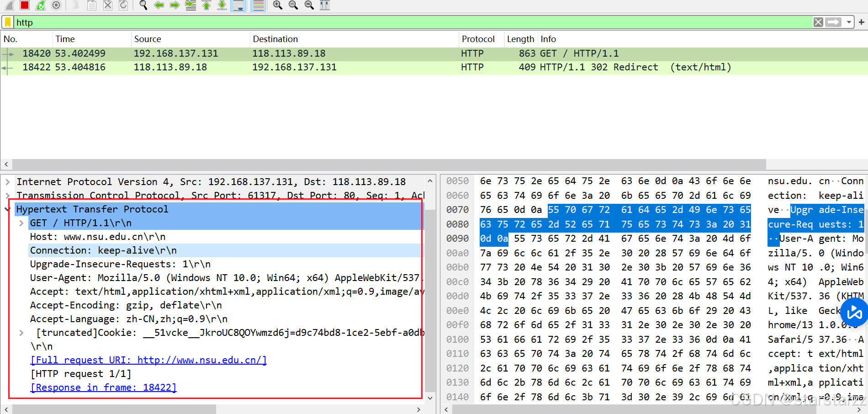Go back to previous packet
The height and width of the screenshot is (414, 868).
click(159, 5)
